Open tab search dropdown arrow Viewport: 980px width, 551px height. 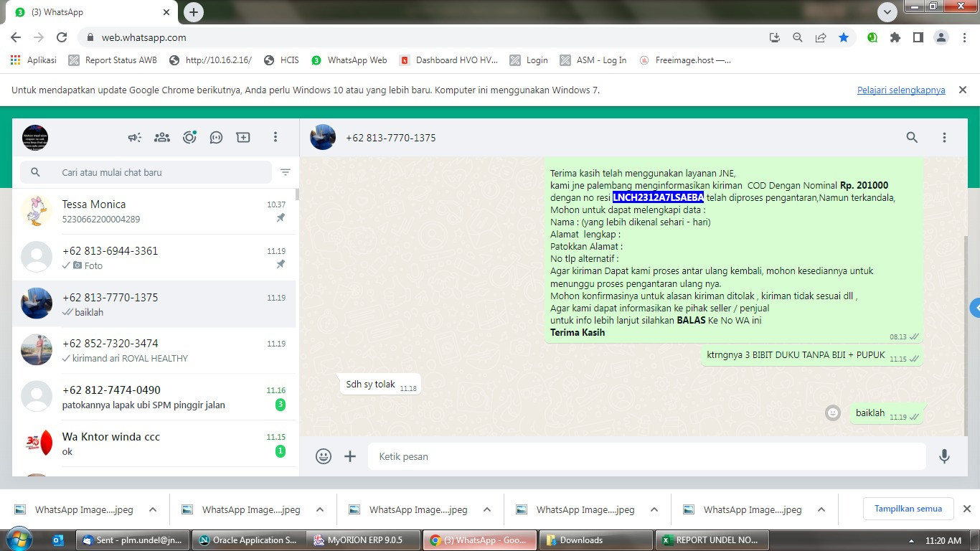pos(888,12)
